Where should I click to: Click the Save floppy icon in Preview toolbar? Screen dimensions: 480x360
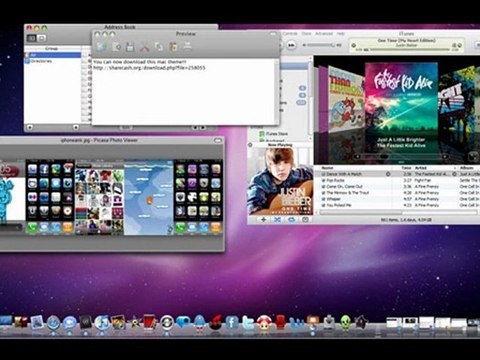tap(130, 46)
